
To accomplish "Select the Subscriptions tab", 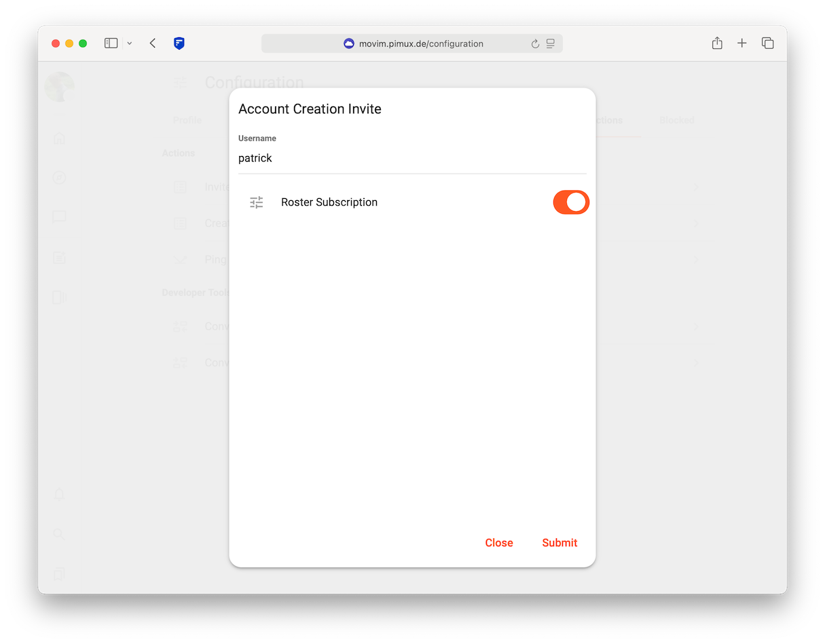I will tap(609, 120).
